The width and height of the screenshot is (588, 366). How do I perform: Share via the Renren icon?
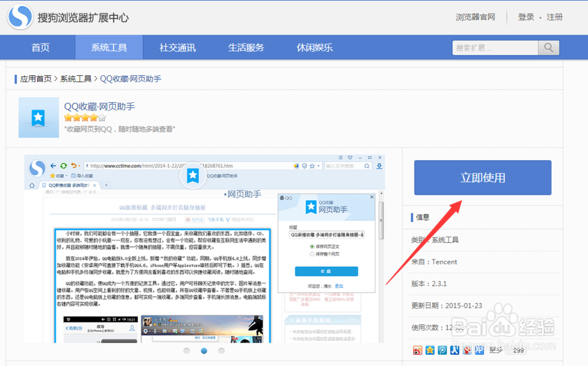[x=455, y=350]
